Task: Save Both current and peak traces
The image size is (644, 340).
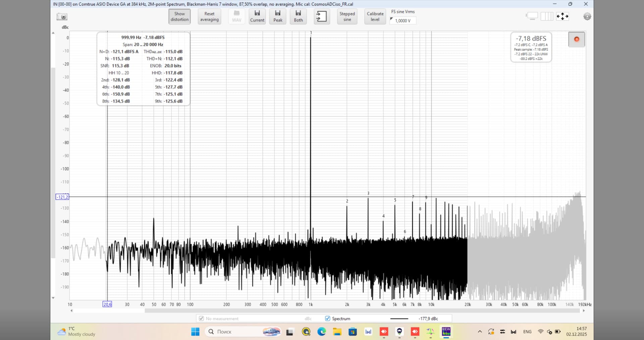Action: coord(298,16)
